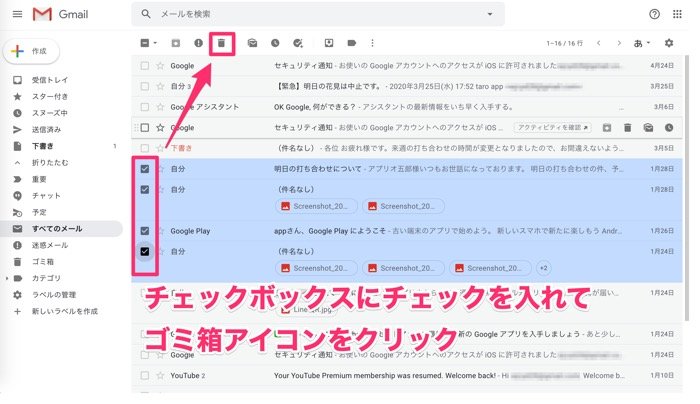700x404 pixels.
Task: Toggle the select-all checkbox in toolbar
Action: pyautogui.click(x=145, y=43)
